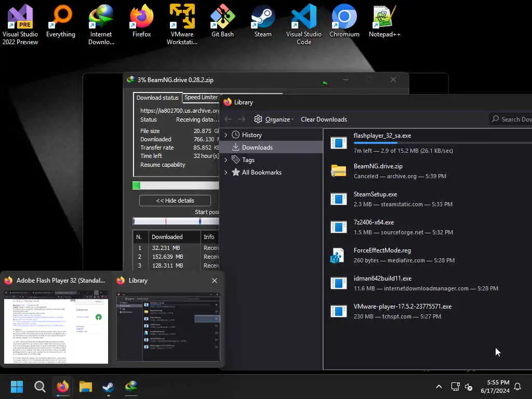Click the SteamSetup.exe file icon
The height and width of the screenshot is (399, 532).
pos(338,199)
